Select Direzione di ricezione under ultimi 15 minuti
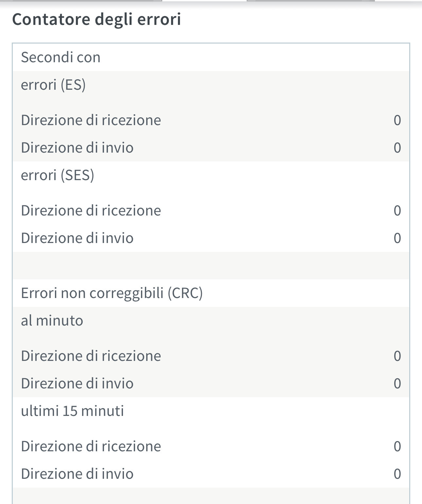The width and height of the screenshot is (422, 504). (x=91, y=446)
